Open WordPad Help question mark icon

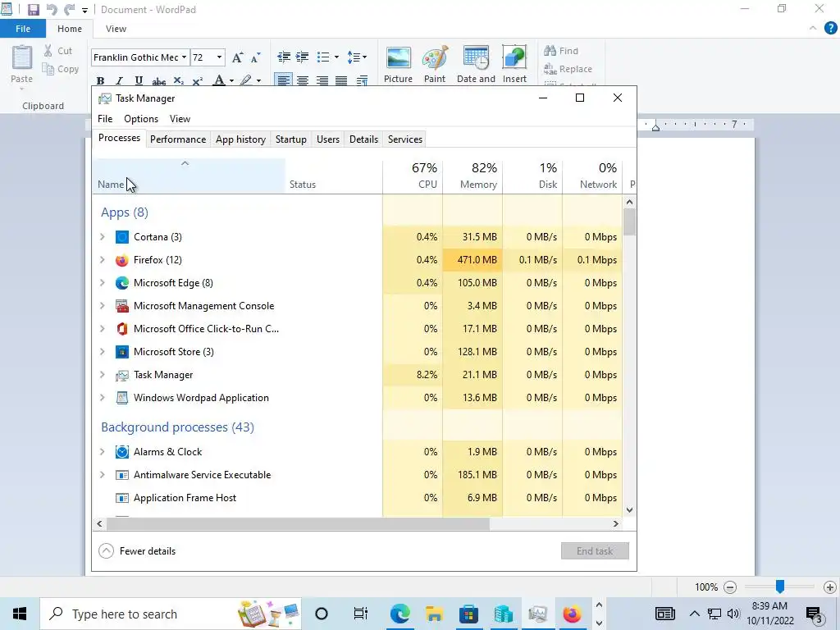pyautogui.click(x=830, y=29)
